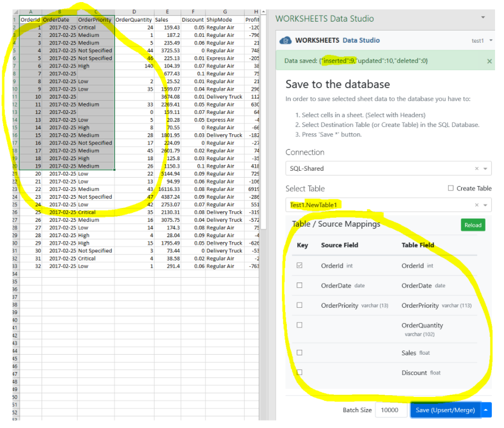Click the spreadsheet scroll-up arrow
This screenshot has width=504, height=428.
tap(263, 12)
